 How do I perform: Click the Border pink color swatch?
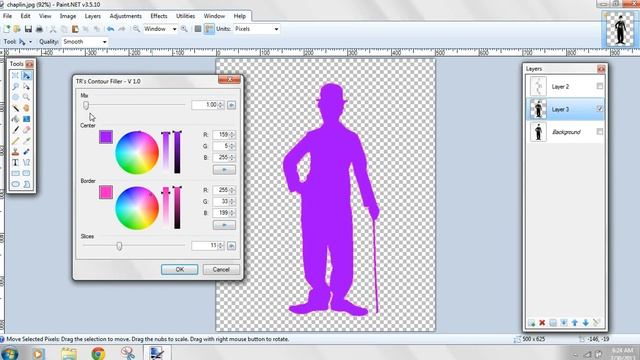[106, 192]
